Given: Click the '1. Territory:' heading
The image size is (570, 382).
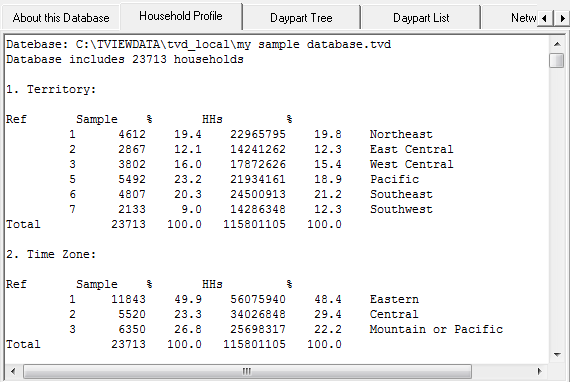Looking at the screenshot, I should coord(51,89).
